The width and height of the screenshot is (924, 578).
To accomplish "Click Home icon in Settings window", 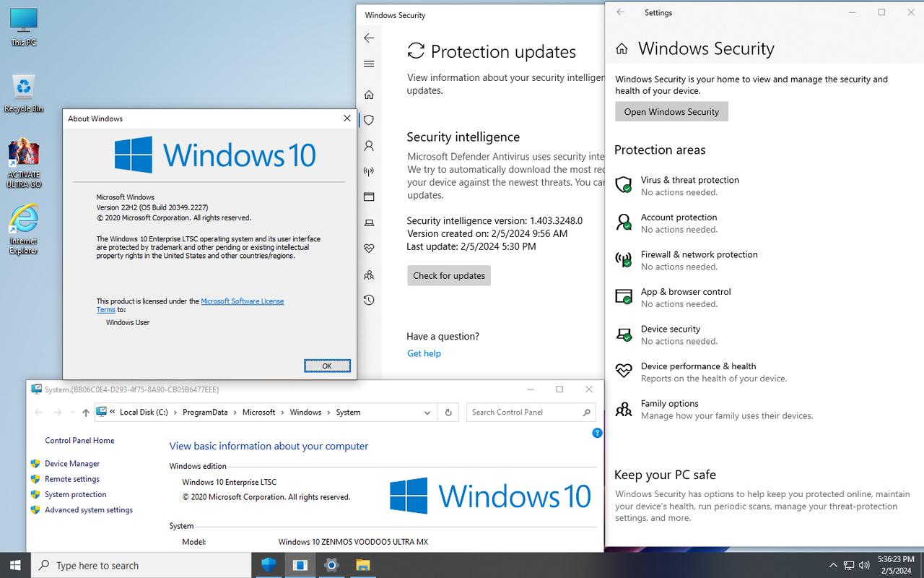I will click(x=622, y=49).
